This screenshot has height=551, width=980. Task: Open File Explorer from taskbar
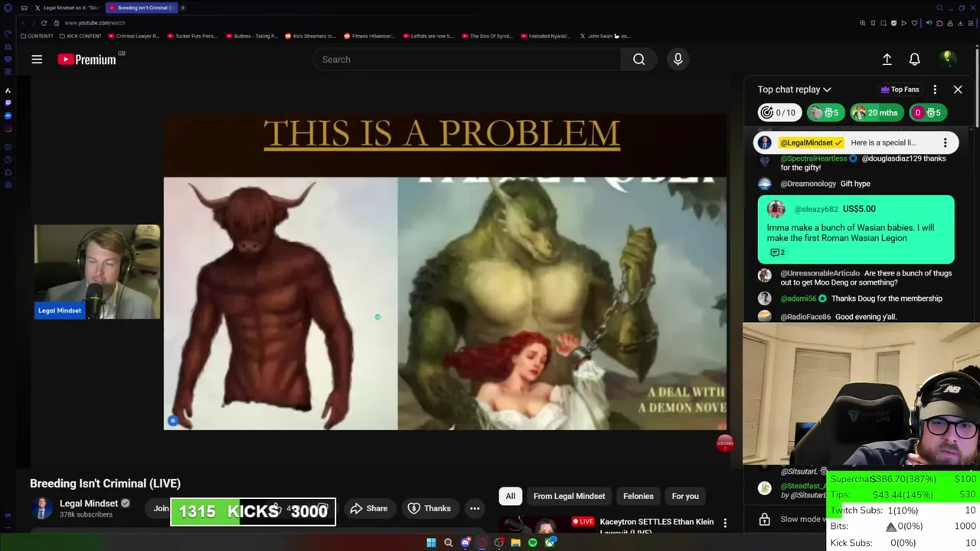(516, 543)
